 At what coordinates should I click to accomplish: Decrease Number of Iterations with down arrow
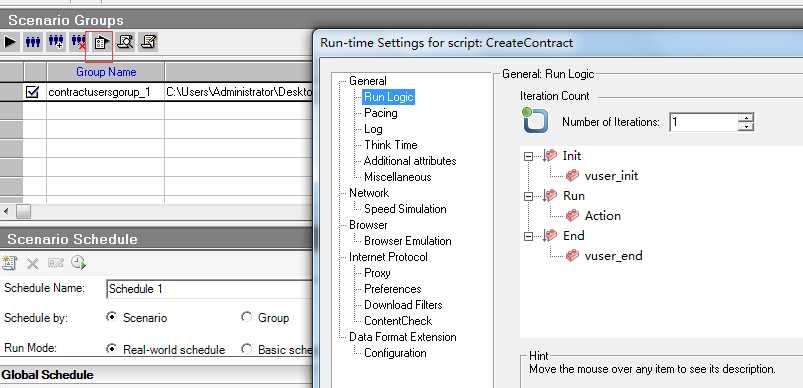pyautogui.click(x=746, y=126)
